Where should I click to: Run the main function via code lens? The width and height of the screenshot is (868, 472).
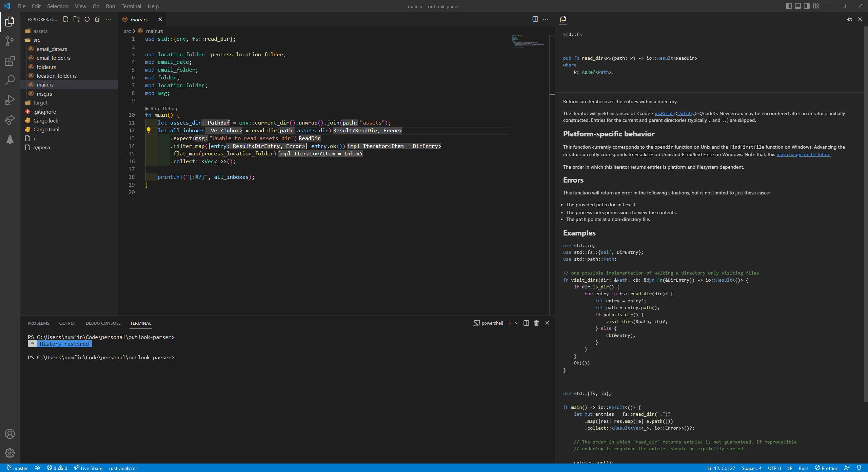155,109
